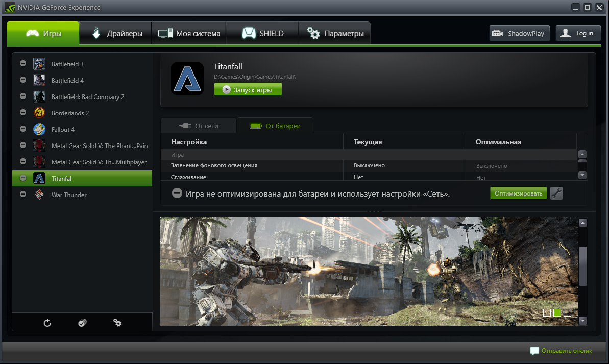Click optimization status icon beside Battlefield 4
The height and width of the screenshot is (364, 609).
pyautogui.click(x=23, y=80)
